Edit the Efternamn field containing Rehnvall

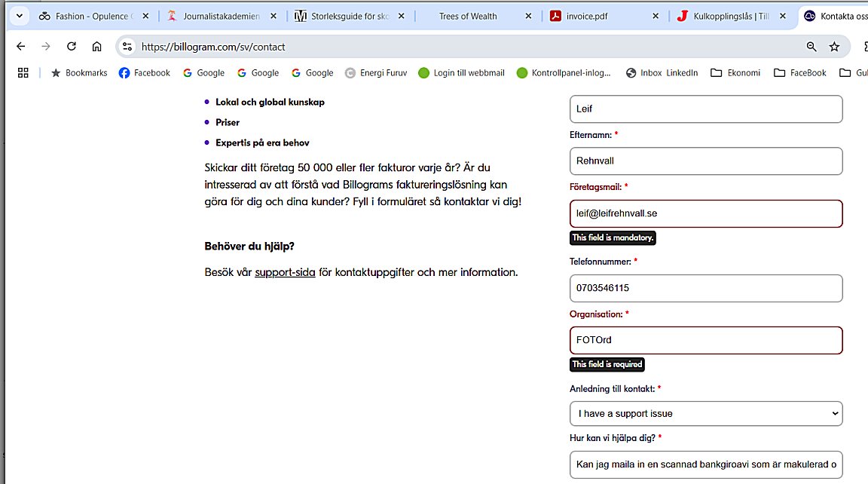[x=706, y=161]
